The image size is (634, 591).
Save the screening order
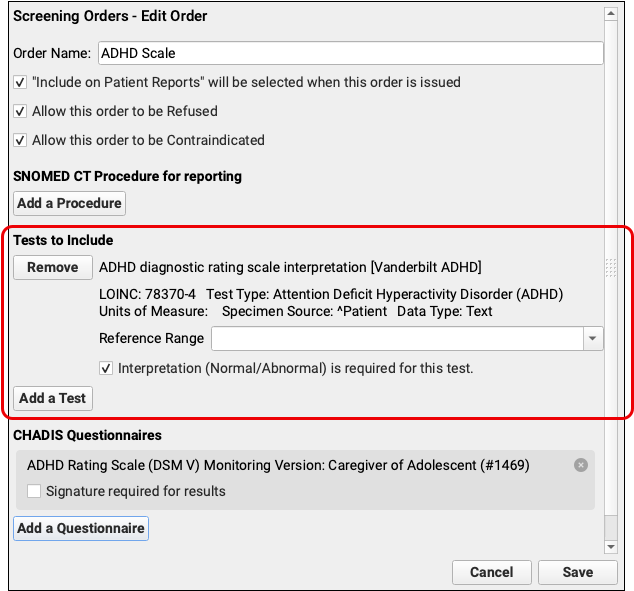(x=577, y=573)
